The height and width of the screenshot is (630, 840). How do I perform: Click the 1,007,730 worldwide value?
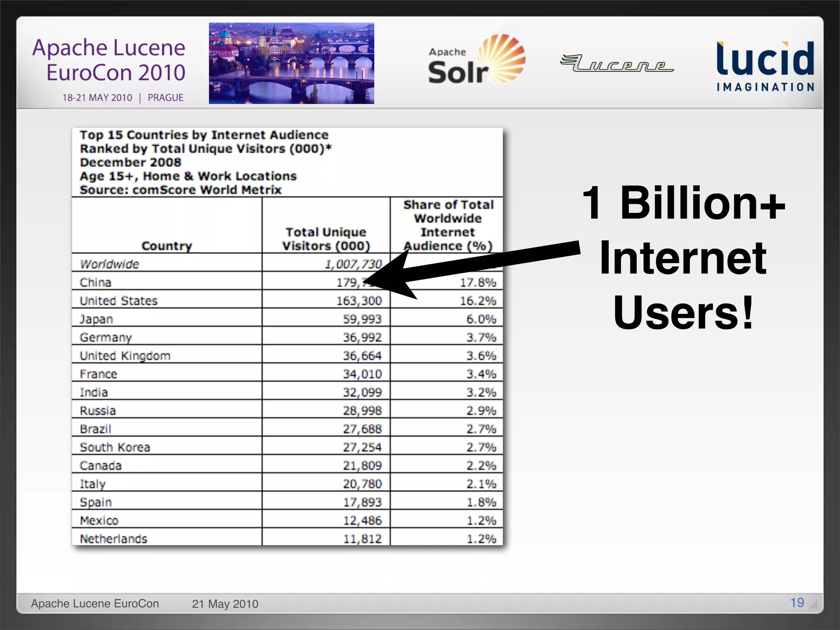353,264
